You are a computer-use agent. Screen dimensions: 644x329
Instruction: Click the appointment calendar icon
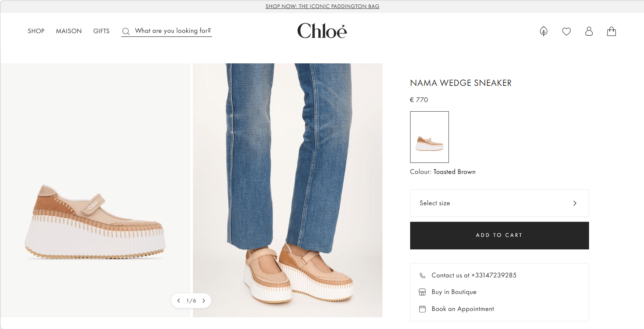422,309
